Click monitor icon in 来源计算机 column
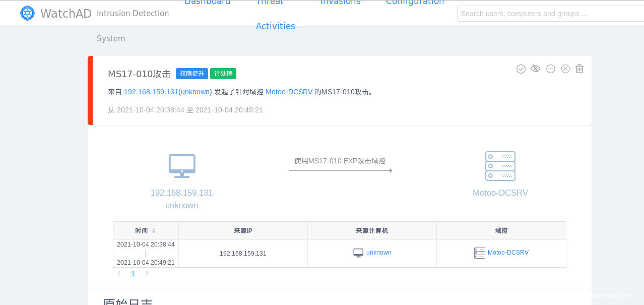The height and width of the screenshot is (305, 644). pyautogui.click(x=358, y=253)
